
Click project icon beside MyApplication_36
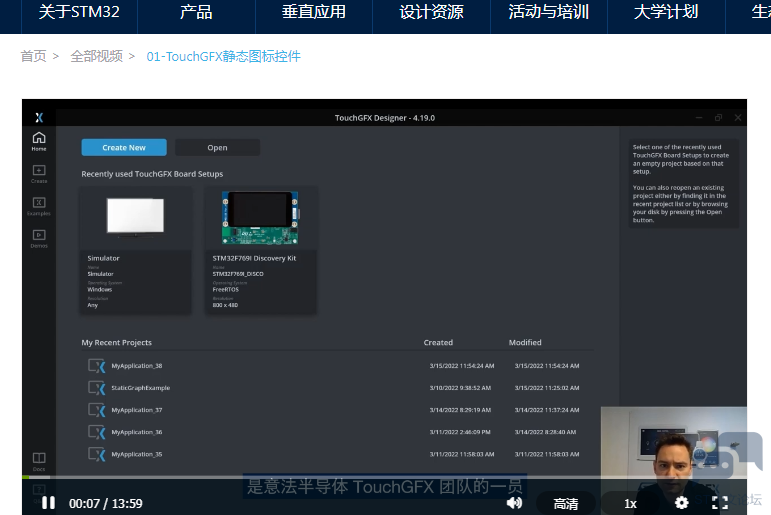coord(97,432)
